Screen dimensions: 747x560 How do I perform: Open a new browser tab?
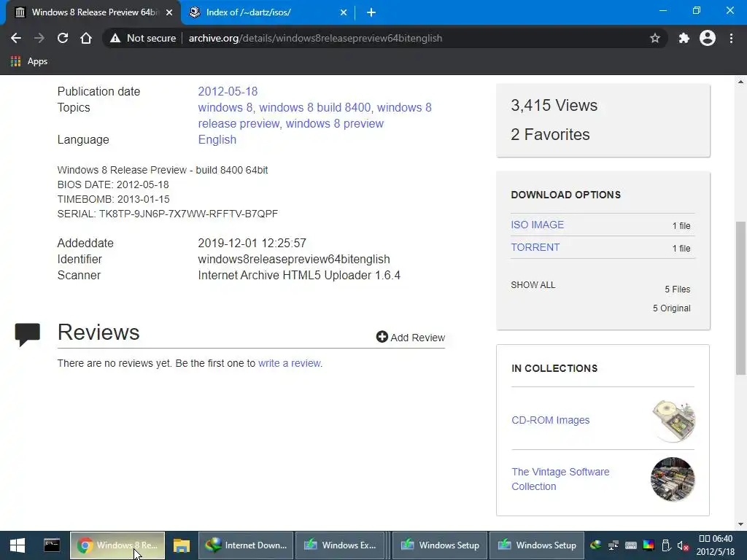(x=371, y=12)
